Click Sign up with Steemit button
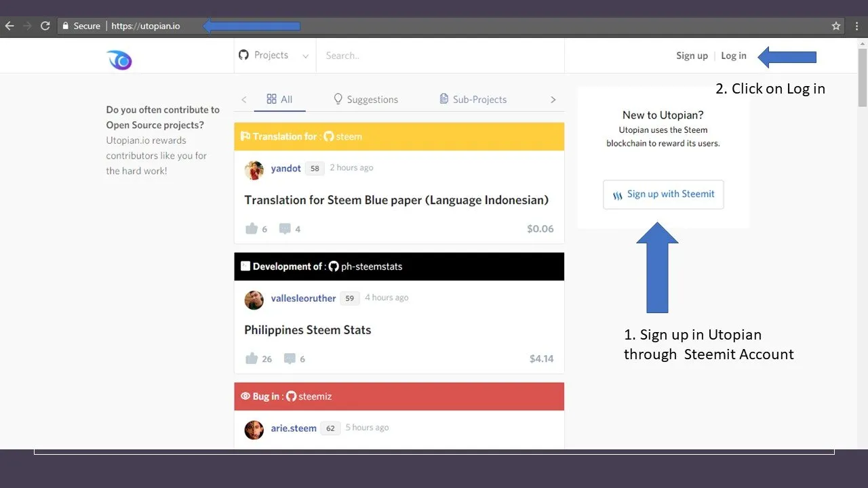Viewport: 868px width, 488px height. [663, 195]
